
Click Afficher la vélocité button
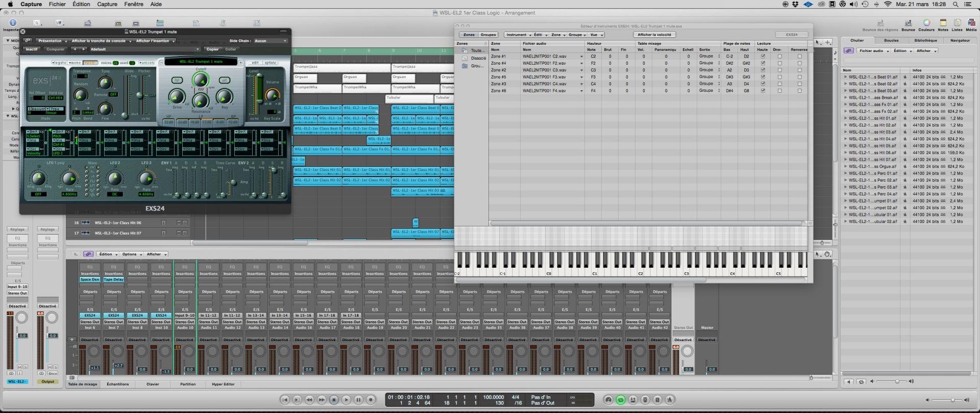654,35
